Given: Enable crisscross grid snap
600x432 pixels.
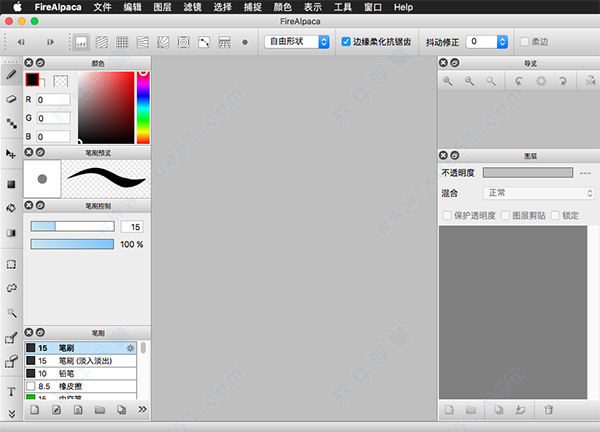Looking at the screenshot, I should [x=122, y=42].
